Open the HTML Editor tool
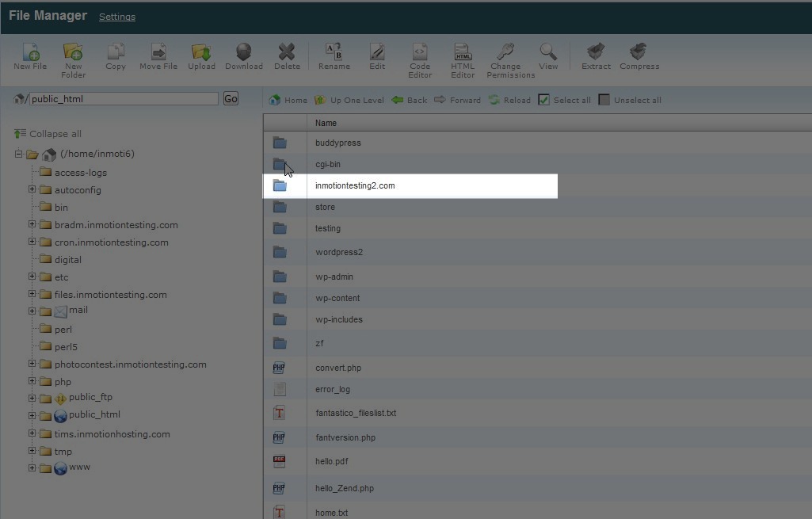 463,52
